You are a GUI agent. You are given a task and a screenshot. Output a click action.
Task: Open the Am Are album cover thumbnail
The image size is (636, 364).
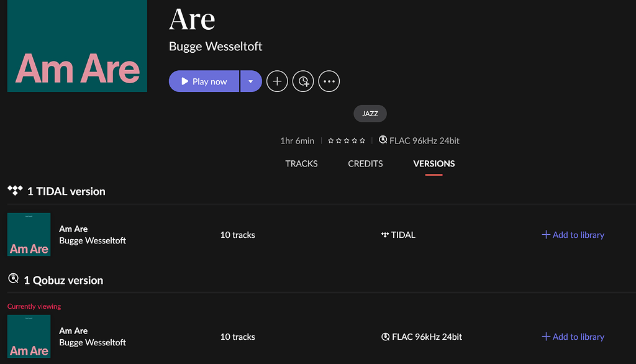point(77,46)
